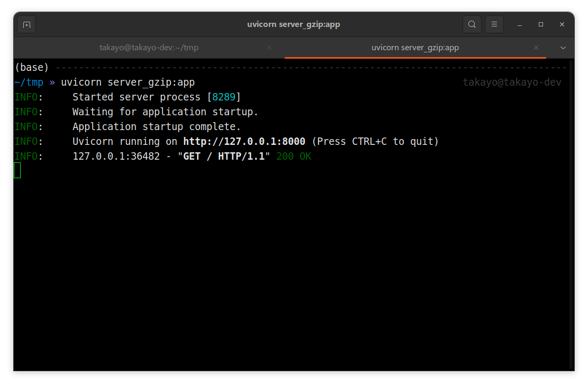The width and height of the screenshot is (588, 386).
Task: Click the green block cursor
Action: [16, 170]
